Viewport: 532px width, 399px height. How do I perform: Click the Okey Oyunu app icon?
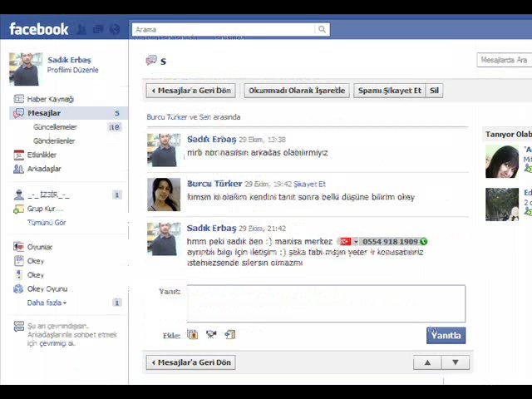pos(18,288)
